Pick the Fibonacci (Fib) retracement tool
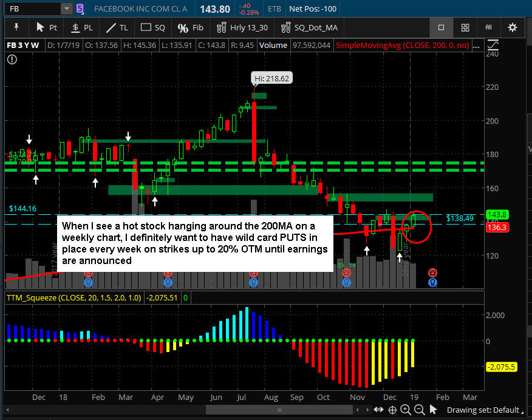This screenshot has height=420, width=532. [x=190, y=27]
